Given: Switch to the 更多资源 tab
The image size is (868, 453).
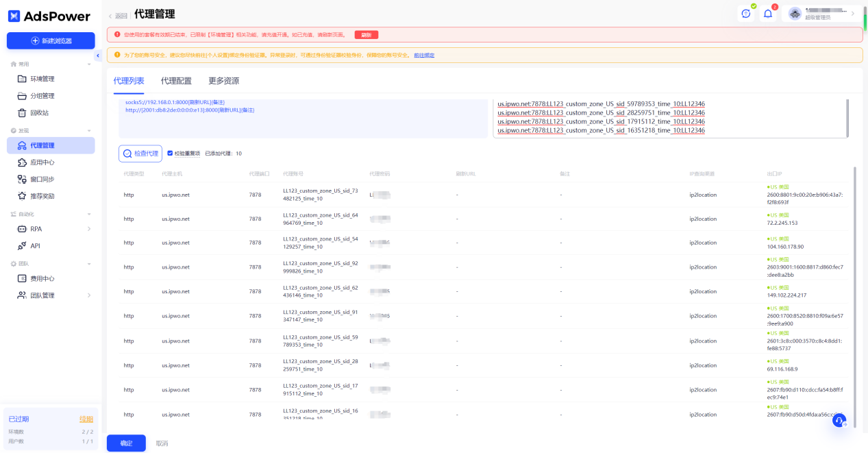Looking at the screenshot, I should (224, 81).
